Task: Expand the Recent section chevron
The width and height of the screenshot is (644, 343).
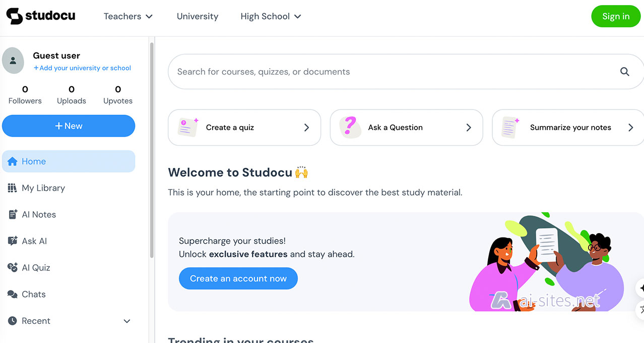Action: point(127,321)
